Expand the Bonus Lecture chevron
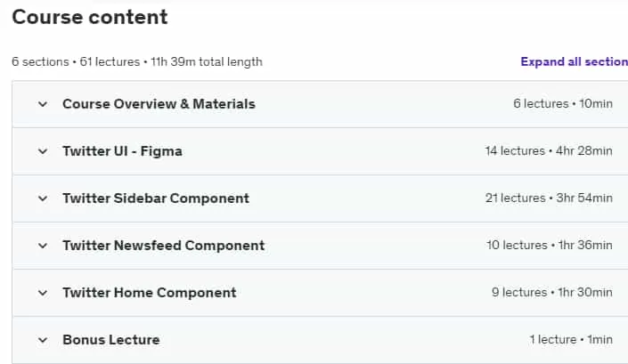Screen dimensions: 628x364 pos(43,340)
